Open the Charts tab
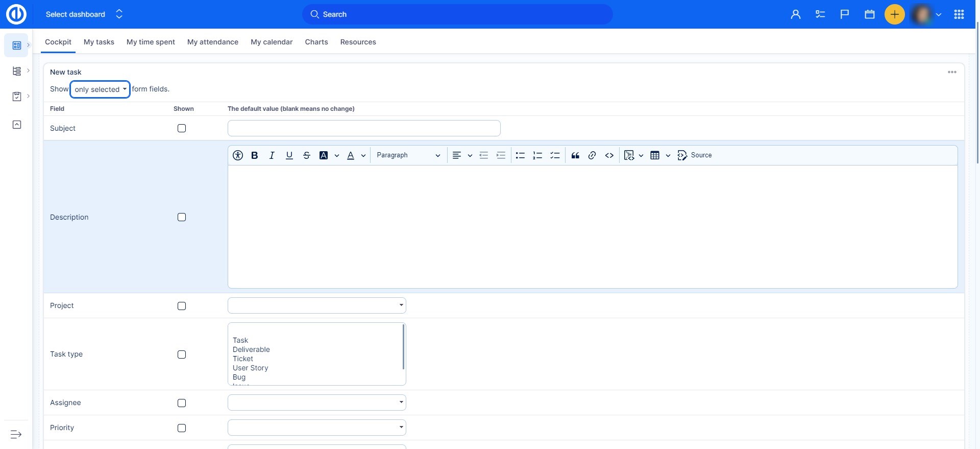 pyautogui.click(x=316, y=42)
